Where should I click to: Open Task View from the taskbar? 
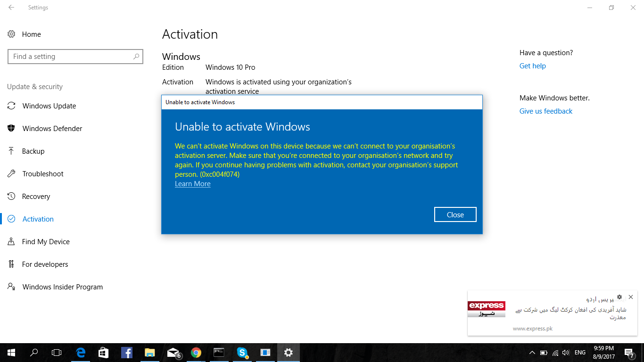point(57,353)
